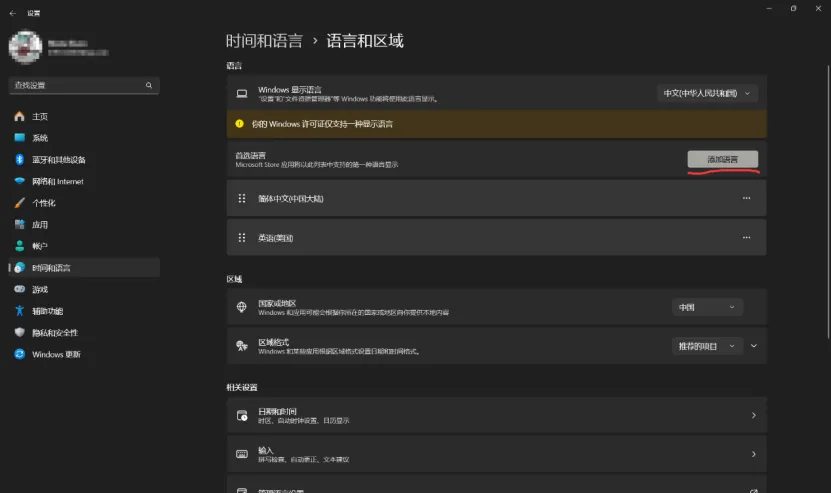Click the warning text about display language license
Screen dimensions: 831x493
pos(322,124)
